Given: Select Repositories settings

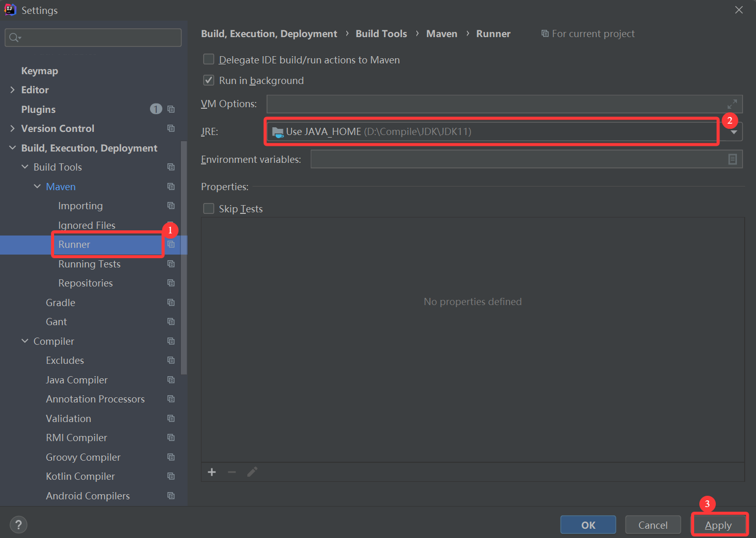Looking at the screenshot, I should (86, 283).
